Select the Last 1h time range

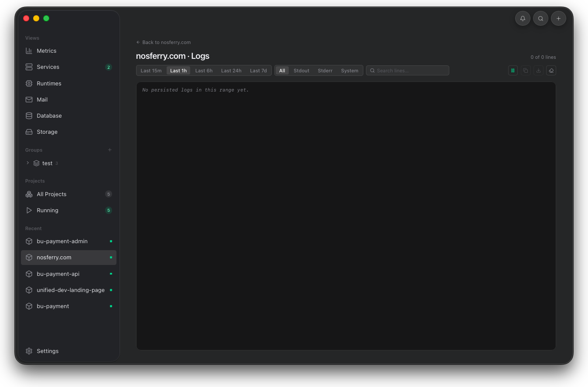(x=178, y=71)
